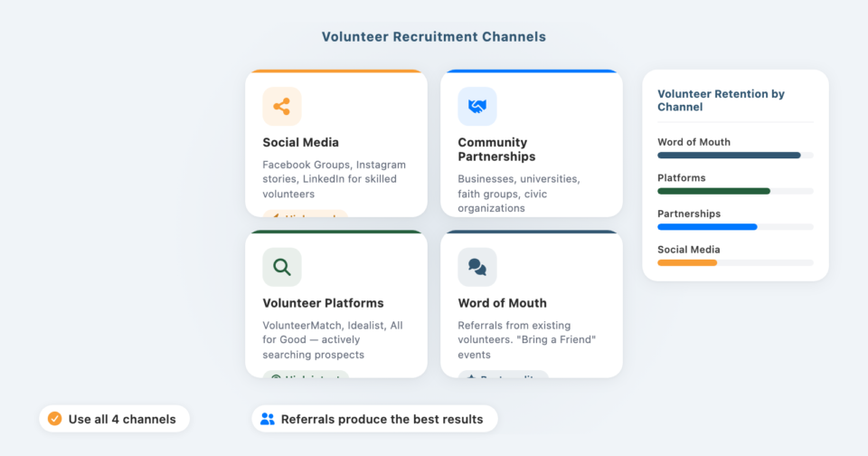Click the Volunteer Platforms magnifier icon

[281, 267]
